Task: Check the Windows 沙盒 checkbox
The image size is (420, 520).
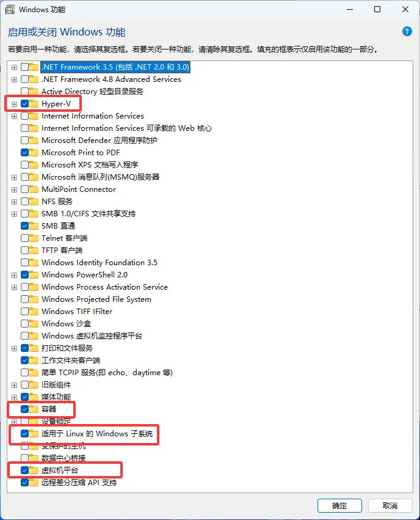Action: (x=24, y=323)
